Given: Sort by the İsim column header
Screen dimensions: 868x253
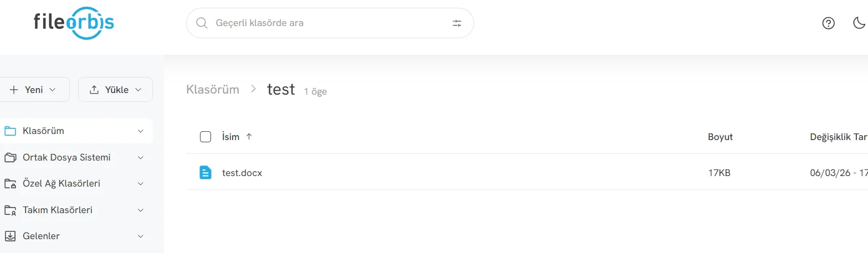Looking at the screenshot, I should (231, 137).
